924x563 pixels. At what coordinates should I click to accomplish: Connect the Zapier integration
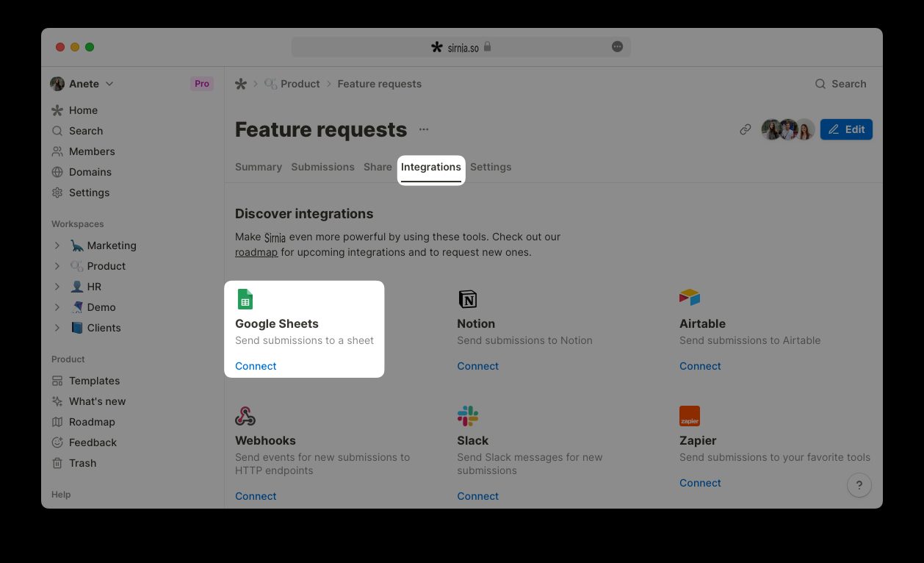(x=700, y=483)
